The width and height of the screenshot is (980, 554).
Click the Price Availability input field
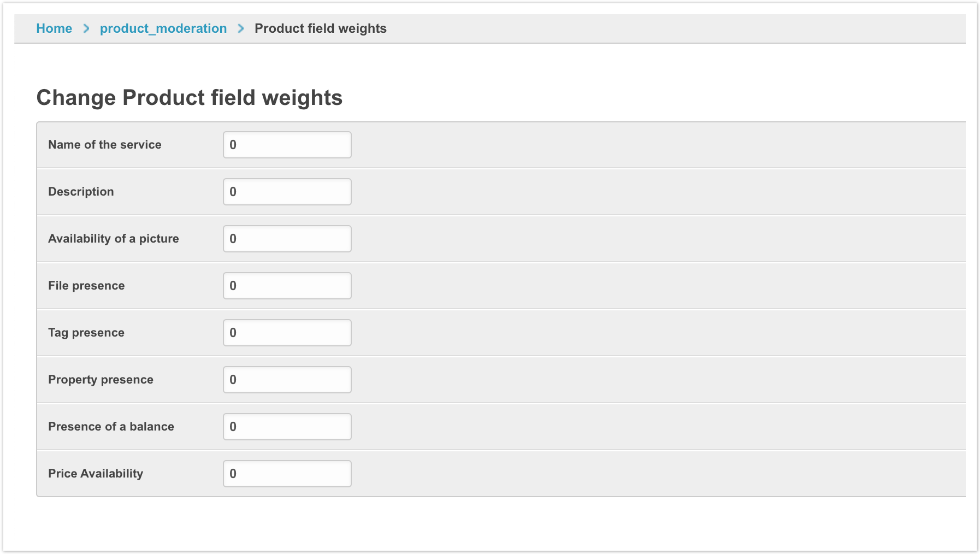[287, 474]
